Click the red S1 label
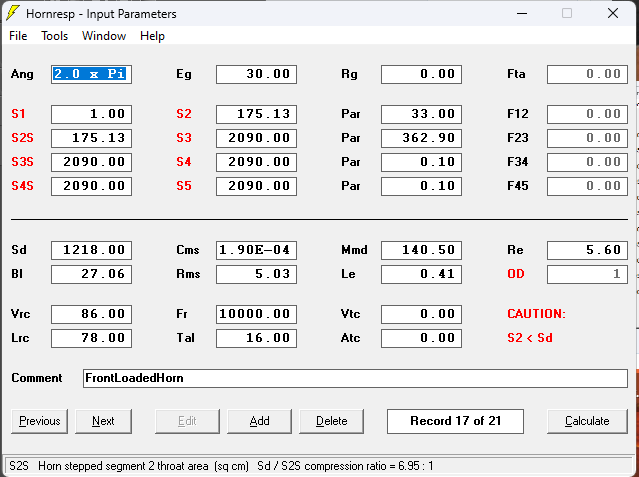Screen dimensions: 639x477 point(18,114)
